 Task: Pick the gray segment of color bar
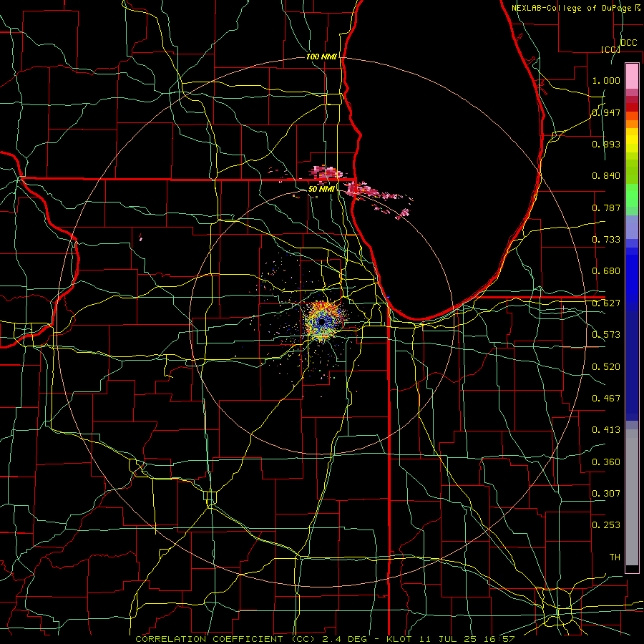pyautogui.click(x=632, y=497)
